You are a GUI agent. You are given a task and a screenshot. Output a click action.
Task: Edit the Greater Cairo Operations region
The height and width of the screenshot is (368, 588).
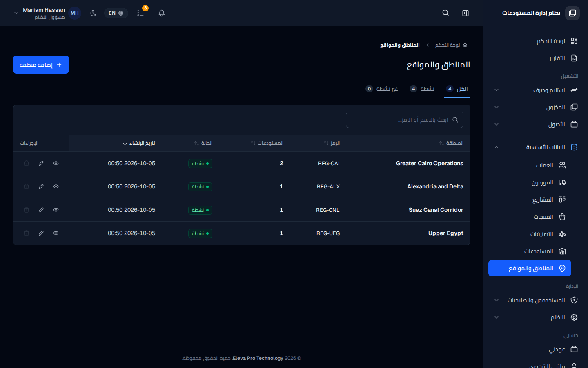41,163
